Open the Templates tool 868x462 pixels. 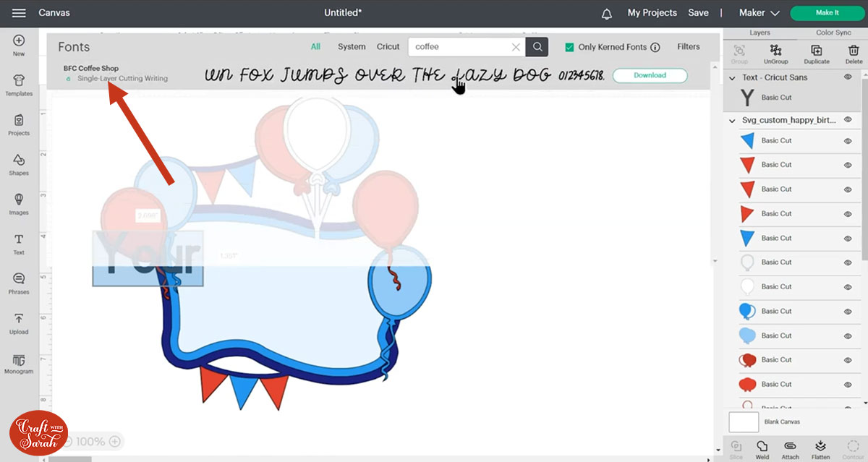tap(19, 85)
